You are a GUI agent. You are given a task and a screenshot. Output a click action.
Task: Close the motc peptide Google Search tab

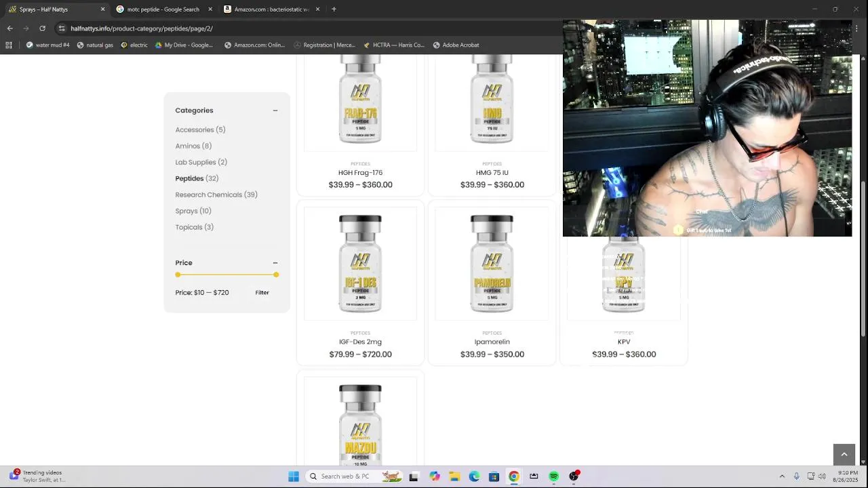point(210,9)
